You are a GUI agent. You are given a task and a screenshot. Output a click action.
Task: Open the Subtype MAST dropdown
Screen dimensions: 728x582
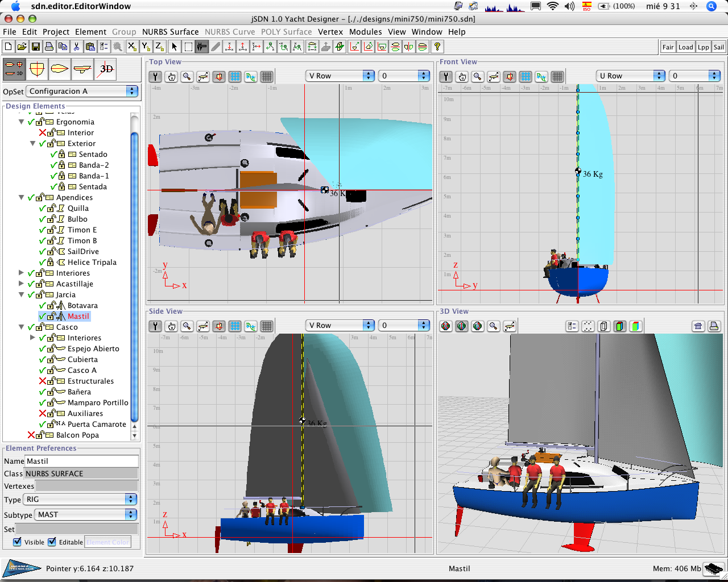(86, 514)
